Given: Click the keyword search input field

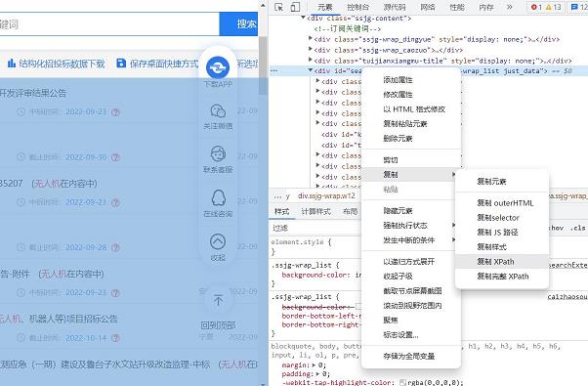Looking at the screenshot, I should 109,24.
